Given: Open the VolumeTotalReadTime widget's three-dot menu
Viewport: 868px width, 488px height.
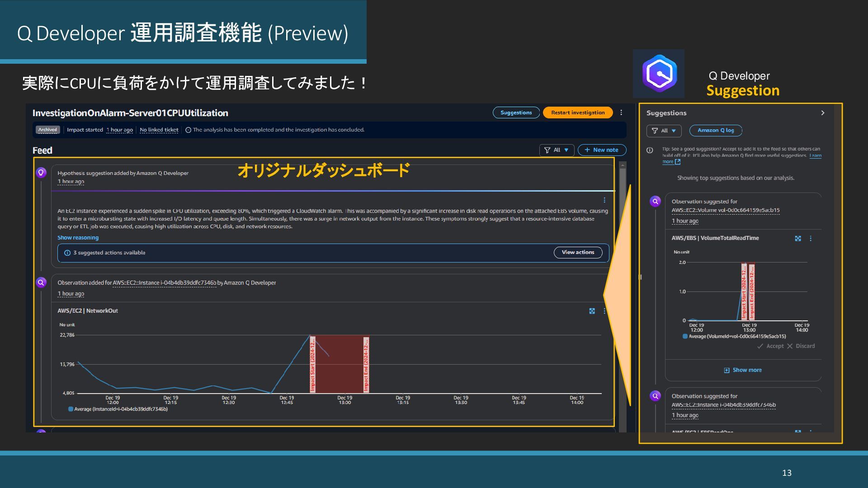Looking at the screenshot, I should pos(811,239).
